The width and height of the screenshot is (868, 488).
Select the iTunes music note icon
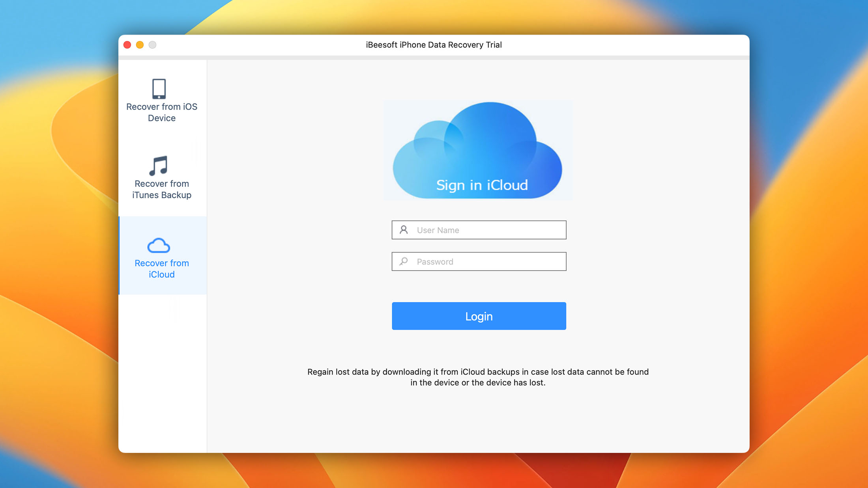coord(159,166)
